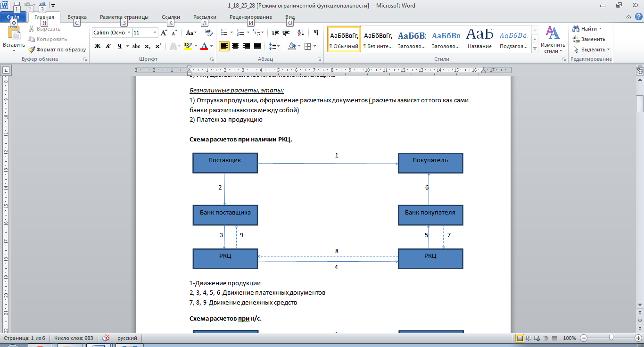
Task: Open spelling check icon in status bar
Action: click(x=106, y=338)
